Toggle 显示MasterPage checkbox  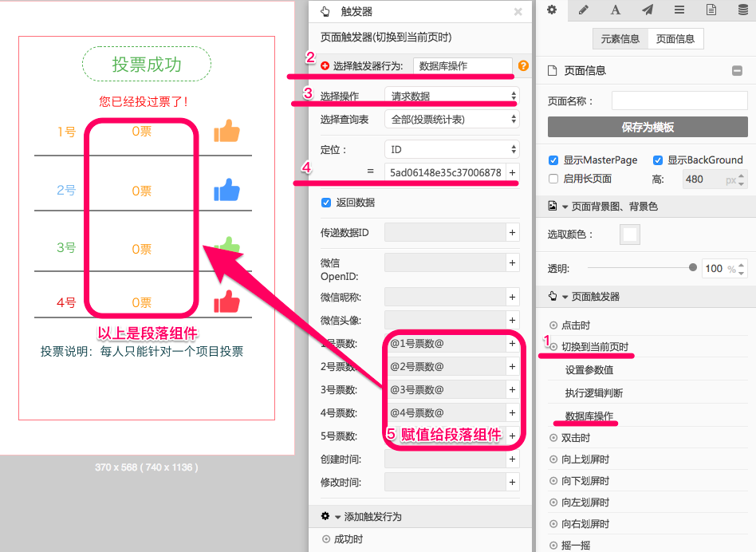tap(553, 160)
